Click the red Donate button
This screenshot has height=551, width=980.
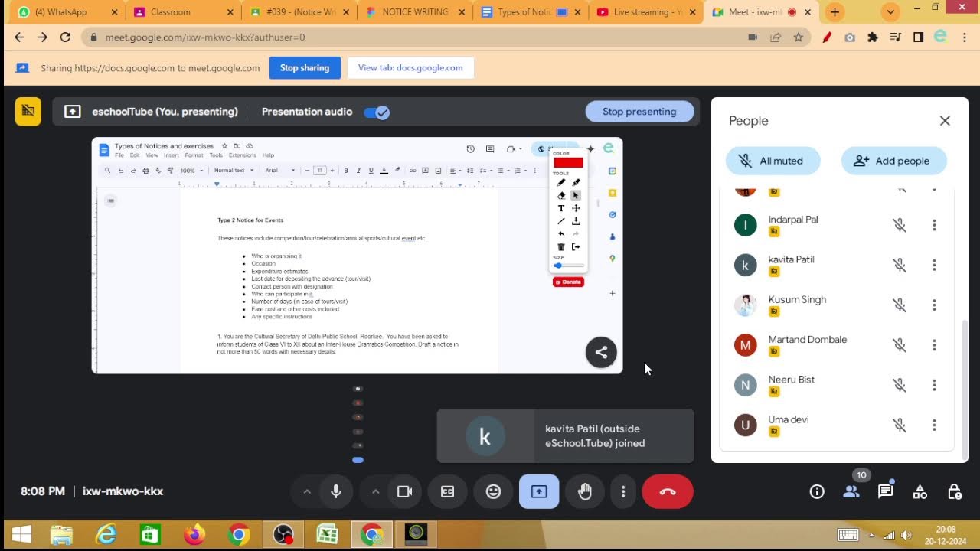click(568, 282)
